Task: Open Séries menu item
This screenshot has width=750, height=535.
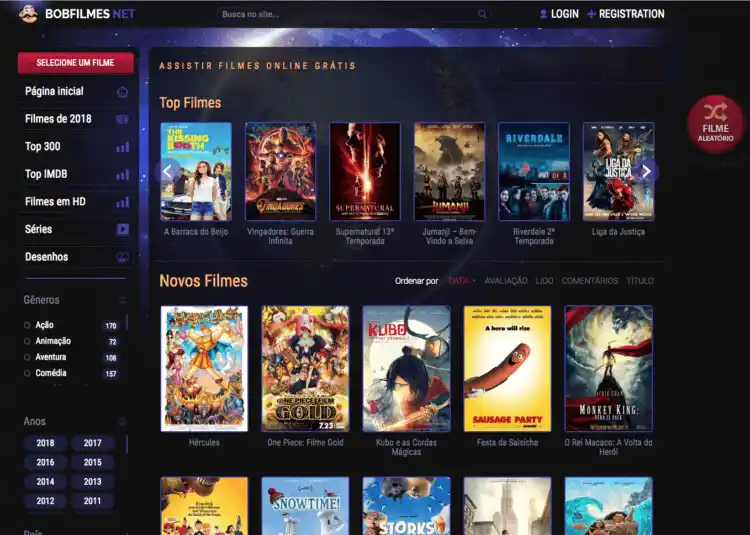Action: pyautogui.click(x=77, y=229)
